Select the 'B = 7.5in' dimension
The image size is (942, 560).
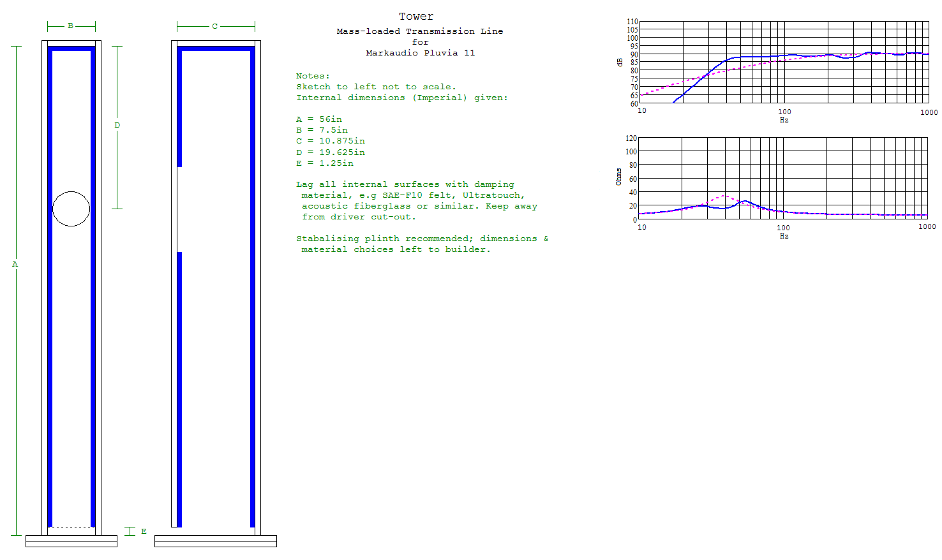pyautogui.click(x=322, y=130)
